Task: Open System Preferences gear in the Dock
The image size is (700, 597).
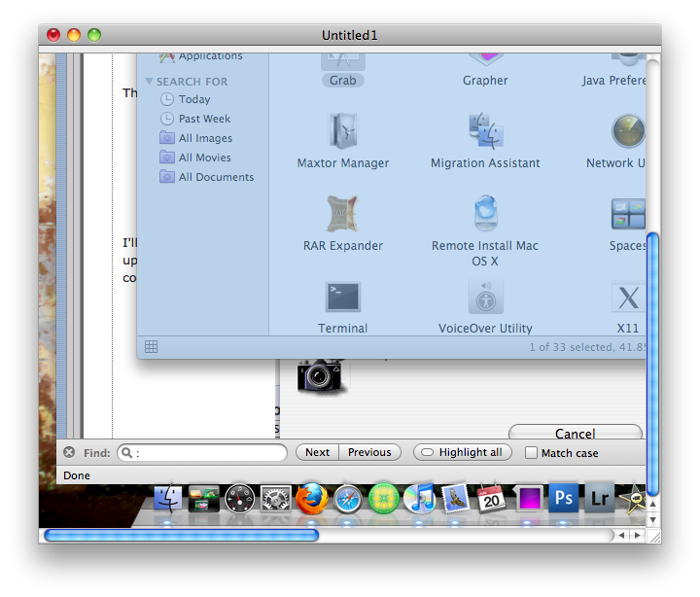Action: click(275, 499)
